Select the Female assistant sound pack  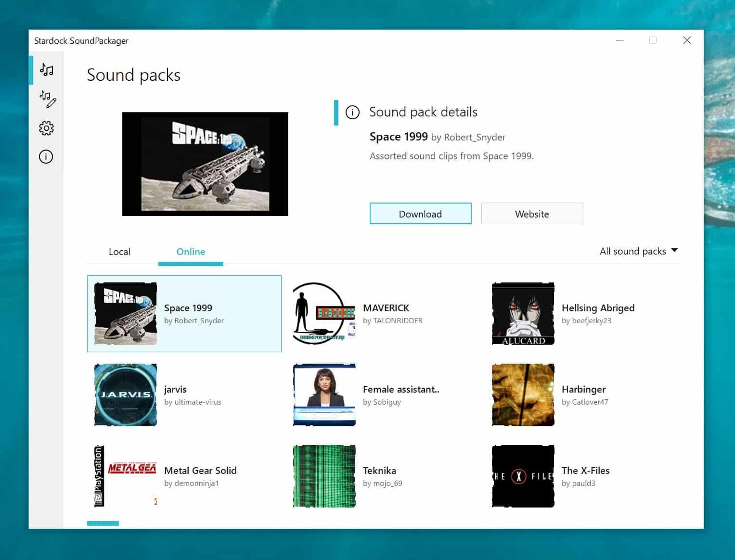tap(400, 390)
